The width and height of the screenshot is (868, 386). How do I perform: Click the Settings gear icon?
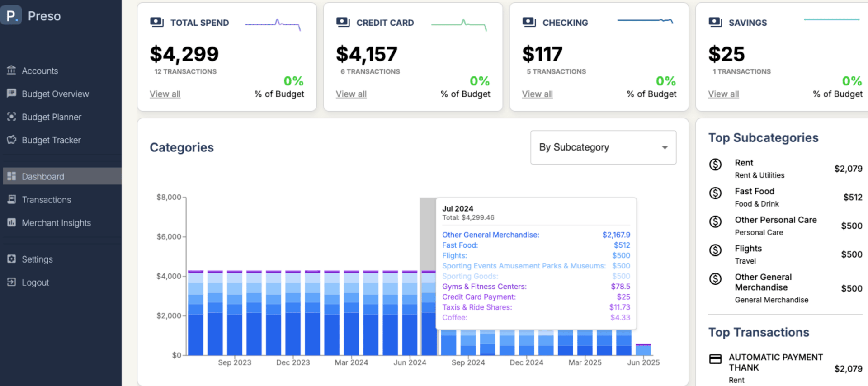coord(11,259)
